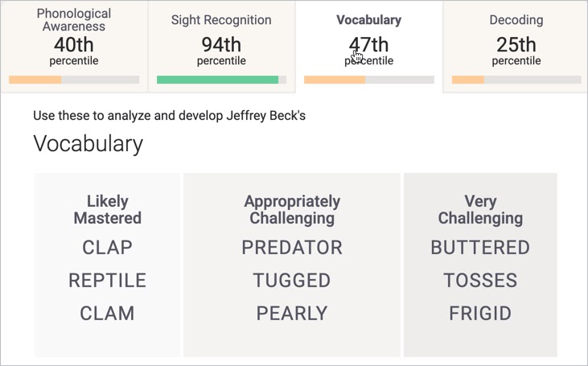Select the Vocabulary tab
The height and width of the screenshot is (366, 588).
(368, 46)
